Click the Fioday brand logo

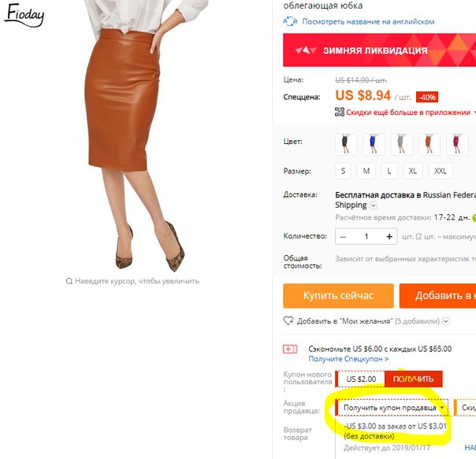[24, 15]
